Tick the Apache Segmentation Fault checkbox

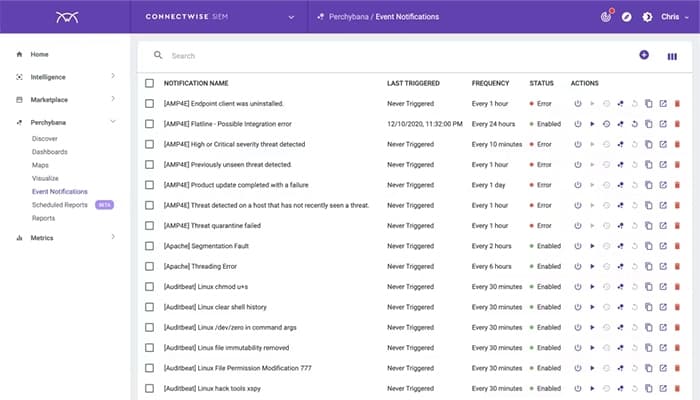pyautogui.click(x=150, y=246)
